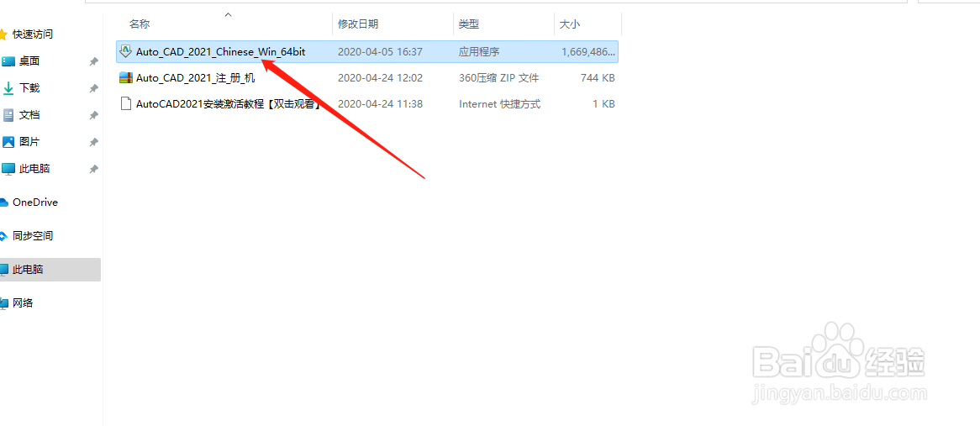Click the 文档 documents icon in sidebar

[8, 115]
